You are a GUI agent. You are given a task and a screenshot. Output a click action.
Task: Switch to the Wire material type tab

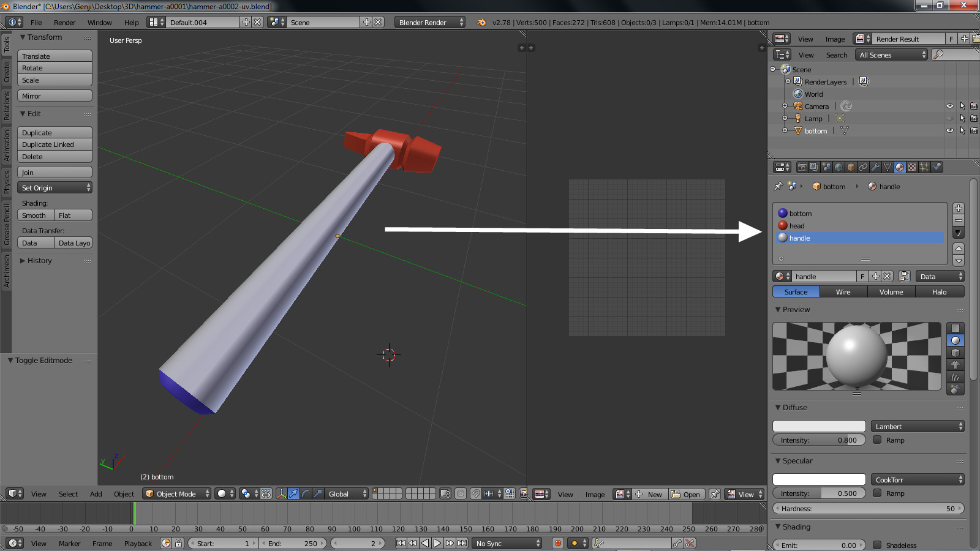pyautogui.click(x=843, y=292)
